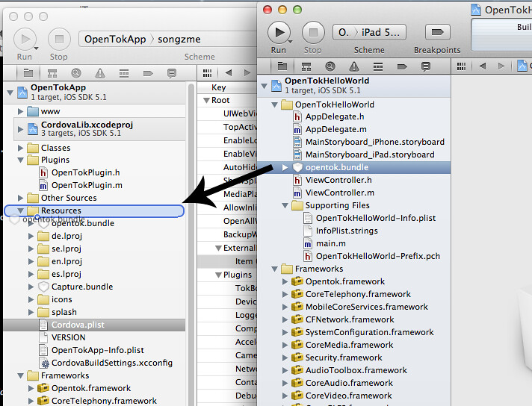Go back in OpenTokHelloWorld editor history
The width and height of the screenshot is (532, 406).
click(482, 66)
